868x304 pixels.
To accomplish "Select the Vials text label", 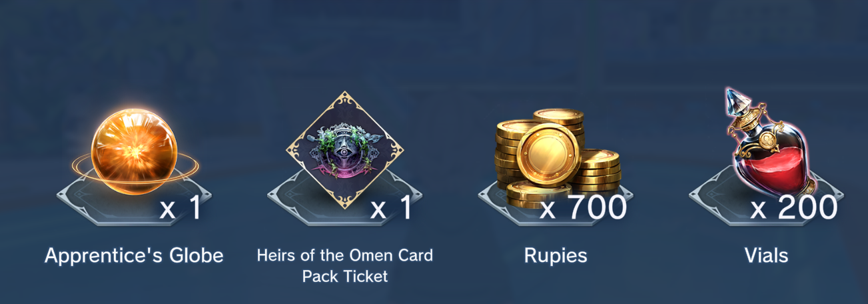I will (766, 255).
